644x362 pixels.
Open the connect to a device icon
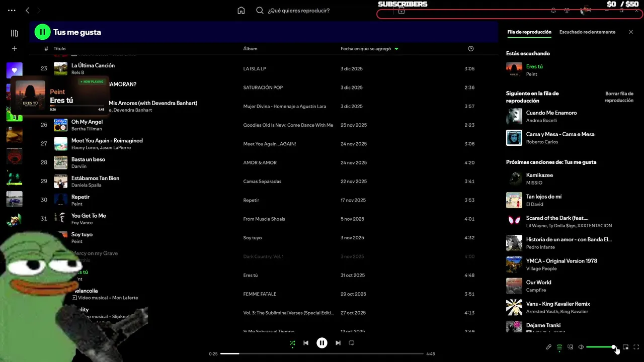(x=570, y=347)
